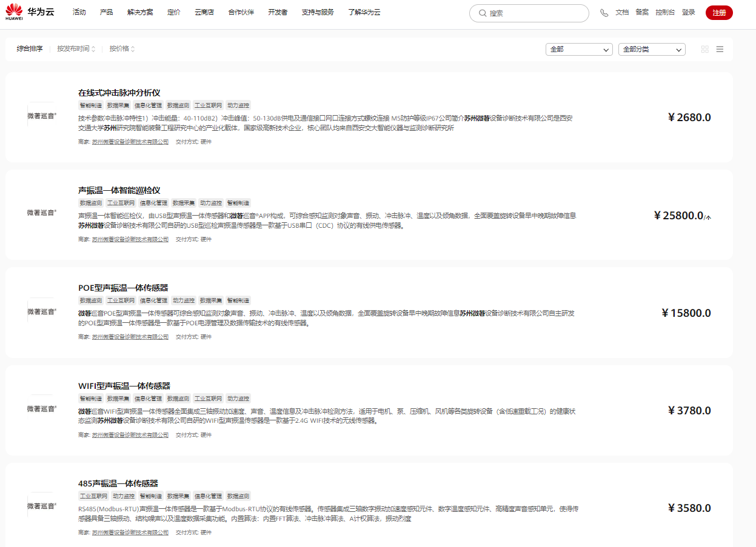
Task: Click 智能制造 tag on POE型声振温一体传感器
Action: (238, 300)
